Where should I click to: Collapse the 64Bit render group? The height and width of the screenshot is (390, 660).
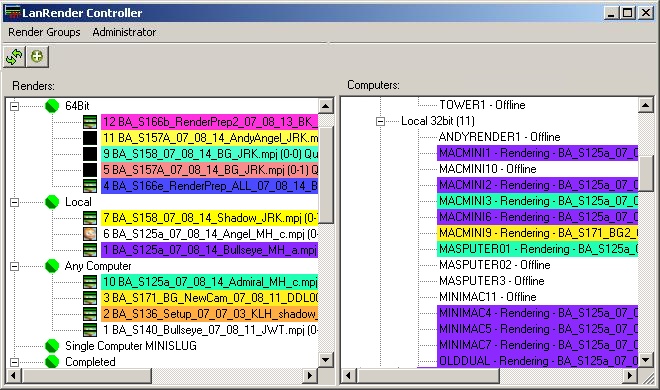coord(14,106)
